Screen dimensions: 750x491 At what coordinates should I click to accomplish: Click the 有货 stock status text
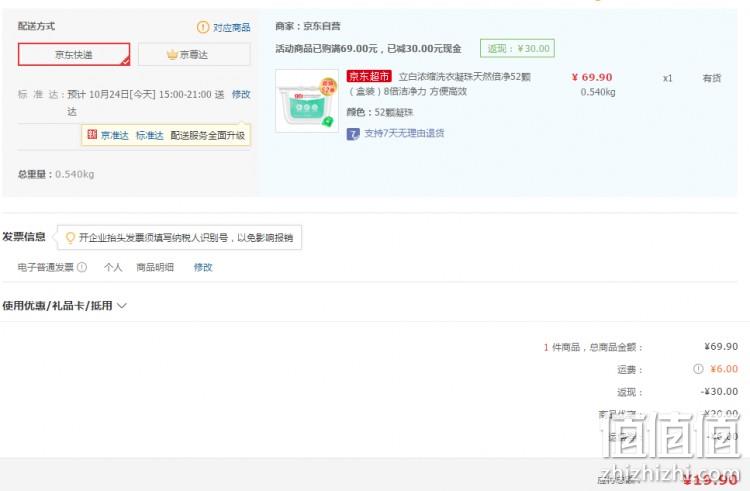712,78
